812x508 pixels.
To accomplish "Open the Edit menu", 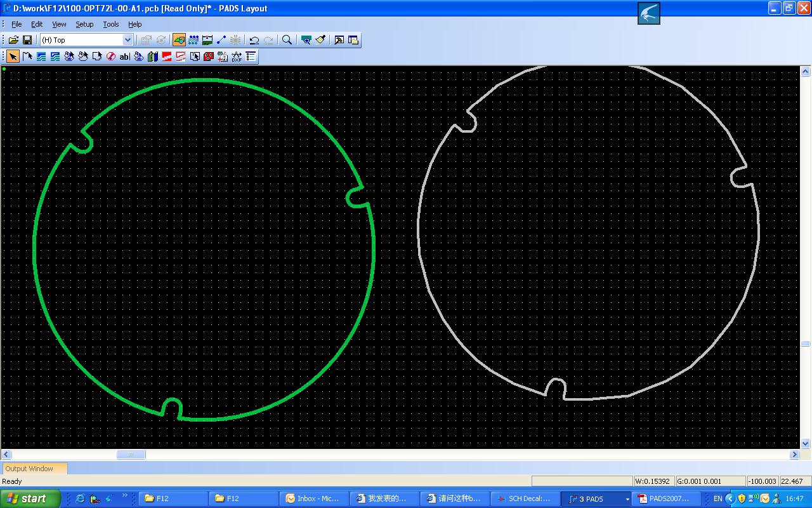I will 37,24.
